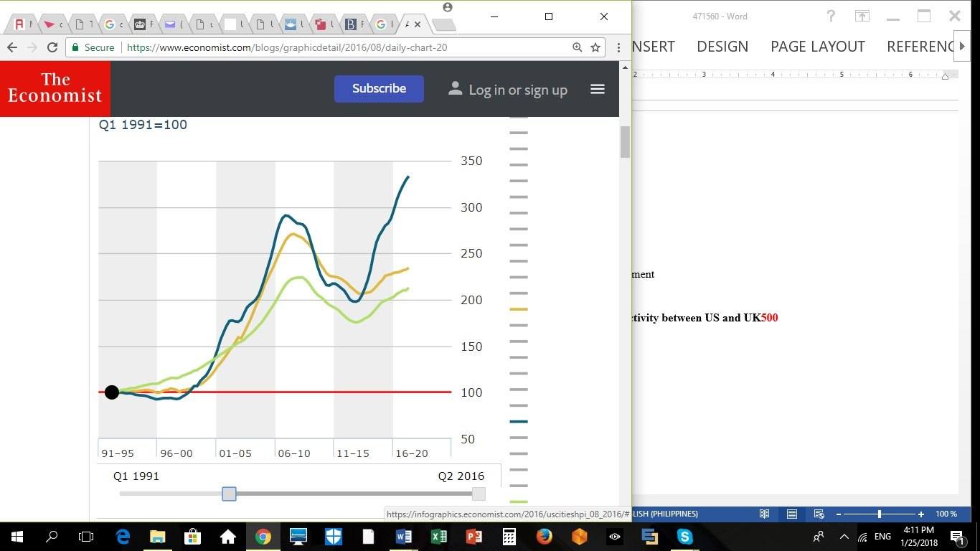The image size is (980, 551).
Task: Go back to the previous page
Action: pyautogui.click(x=12, y=47)
